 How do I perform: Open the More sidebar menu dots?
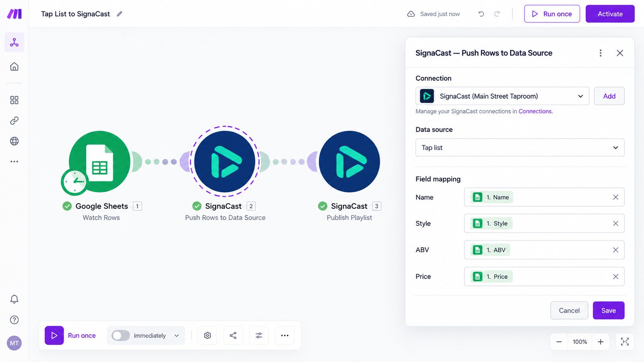pyautogui.click(x=14, y=162)
